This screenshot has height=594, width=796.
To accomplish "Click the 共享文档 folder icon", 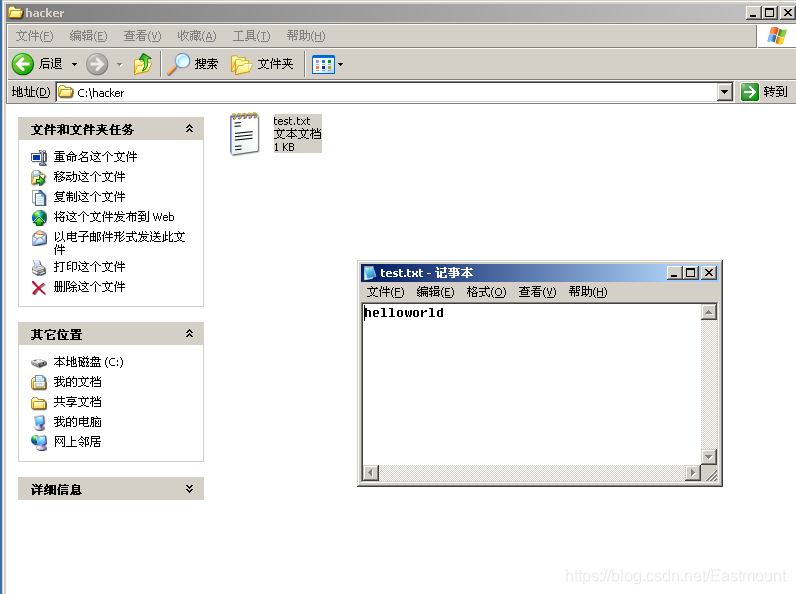I will coord(39,403).
